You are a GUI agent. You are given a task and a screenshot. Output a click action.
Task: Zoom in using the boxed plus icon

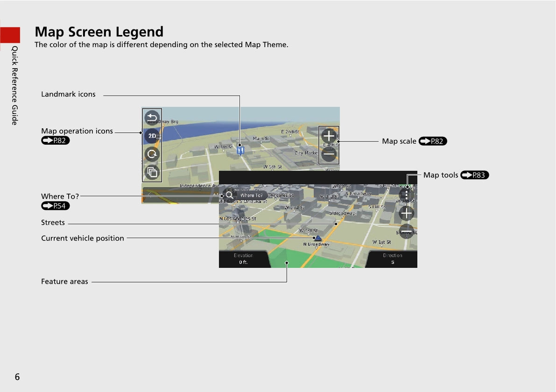(x=329, y=136)
